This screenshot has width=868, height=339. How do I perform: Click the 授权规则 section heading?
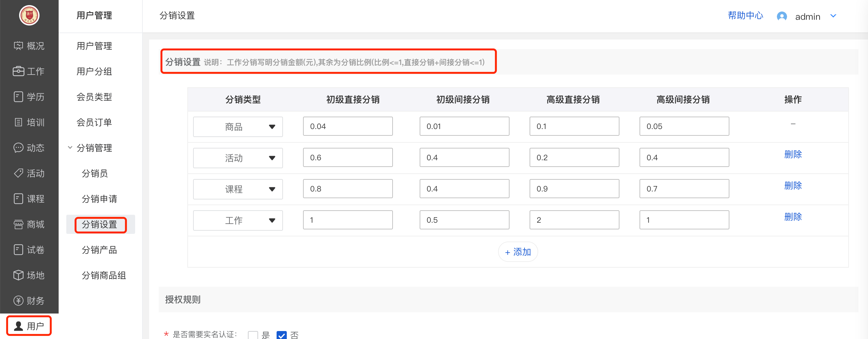pyautogui.click(x=183, y=299)
